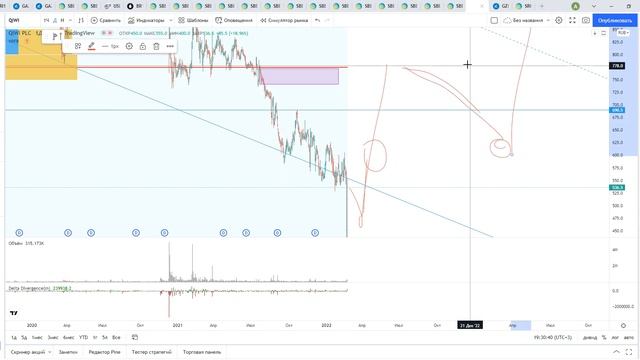Open drawing templates icon in floating toolbar
Image resolution: width=640 pixels, height=360 pixels.
(x=78, y=46)
